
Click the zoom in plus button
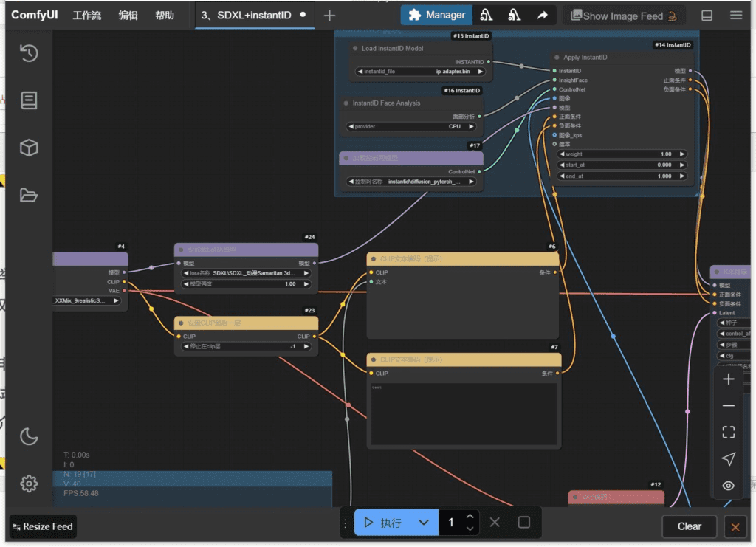tap(728, 379)
